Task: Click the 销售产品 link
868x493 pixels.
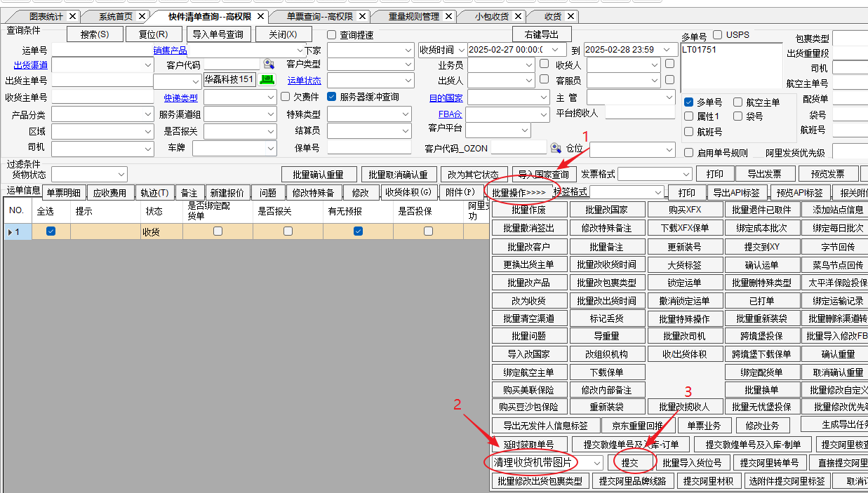Action: (171, 50)
